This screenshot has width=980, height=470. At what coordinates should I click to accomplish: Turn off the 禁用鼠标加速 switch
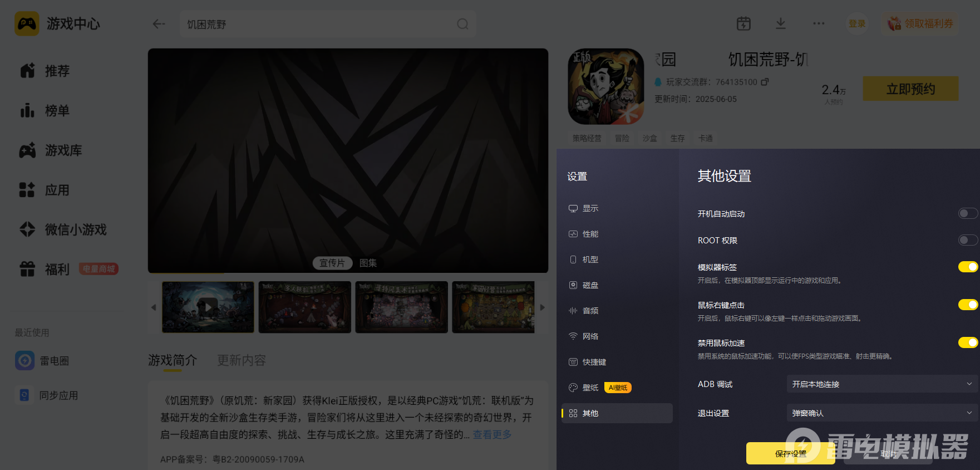tap(968, 342)
